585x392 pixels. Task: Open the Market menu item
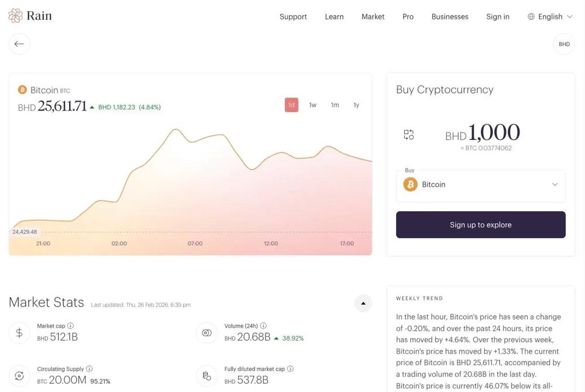373,16
